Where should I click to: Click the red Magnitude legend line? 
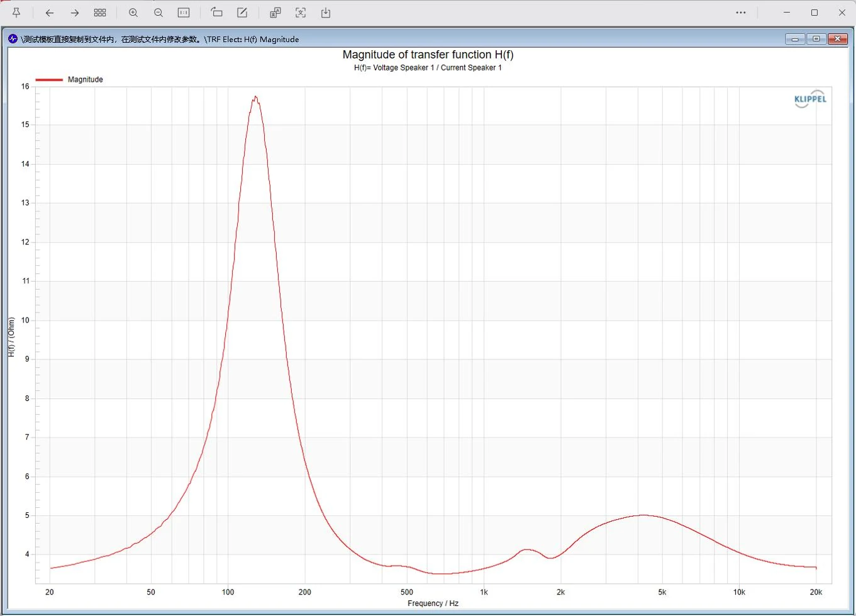[x=49, y=80]
